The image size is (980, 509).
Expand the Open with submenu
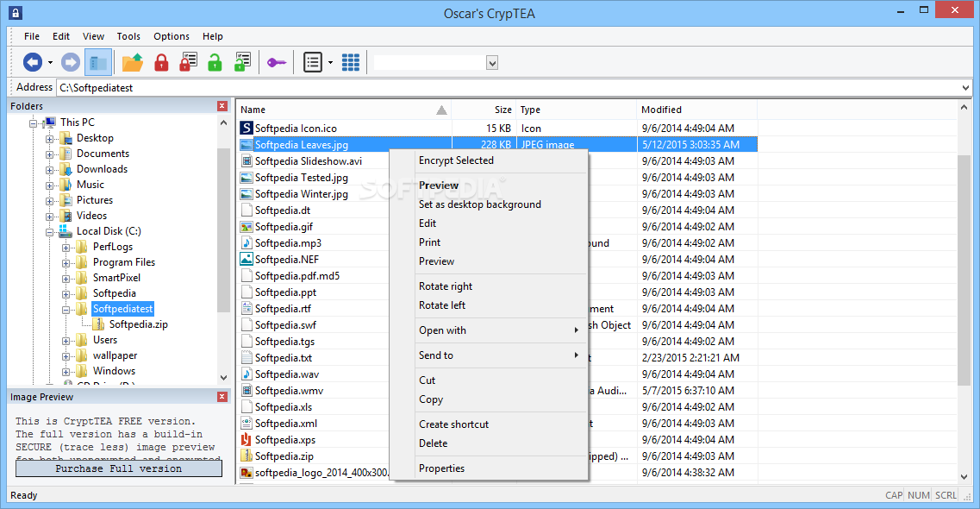tap(488, 330)
